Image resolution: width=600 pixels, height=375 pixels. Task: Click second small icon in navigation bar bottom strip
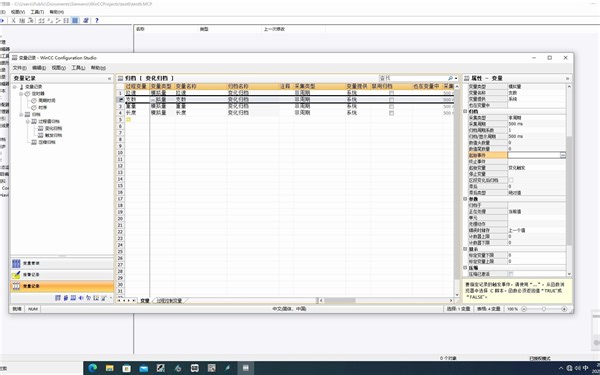point(65,298)
